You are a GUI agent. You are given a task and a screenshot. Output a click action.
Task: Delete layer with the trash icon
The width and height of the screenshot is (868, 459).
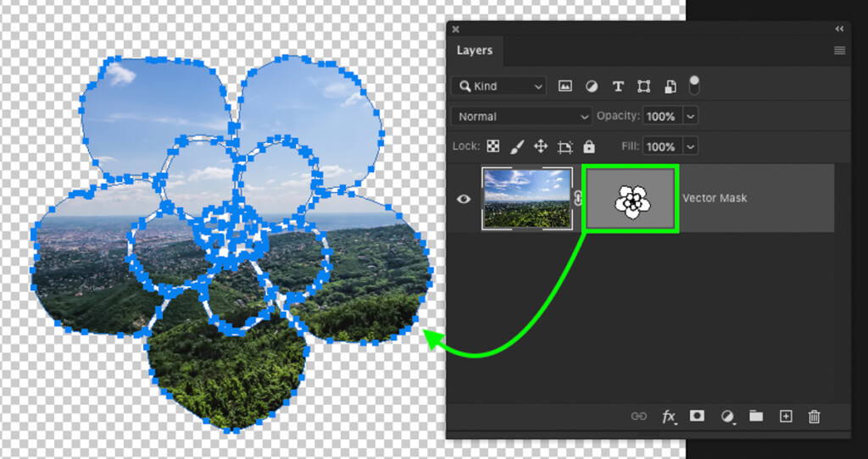[x=814, y=417]
